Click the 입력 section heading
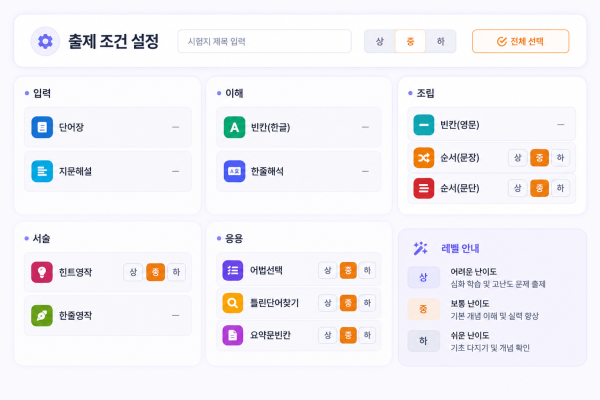This screenshot has width=600, height=400. click(42, 93)
